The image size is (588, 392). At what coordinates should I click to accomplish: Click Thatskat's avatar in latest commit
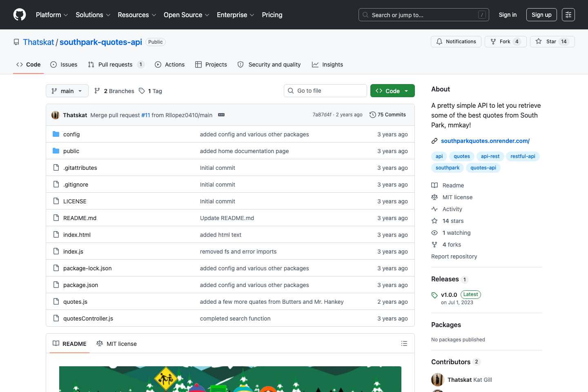(x=56, y=115)
